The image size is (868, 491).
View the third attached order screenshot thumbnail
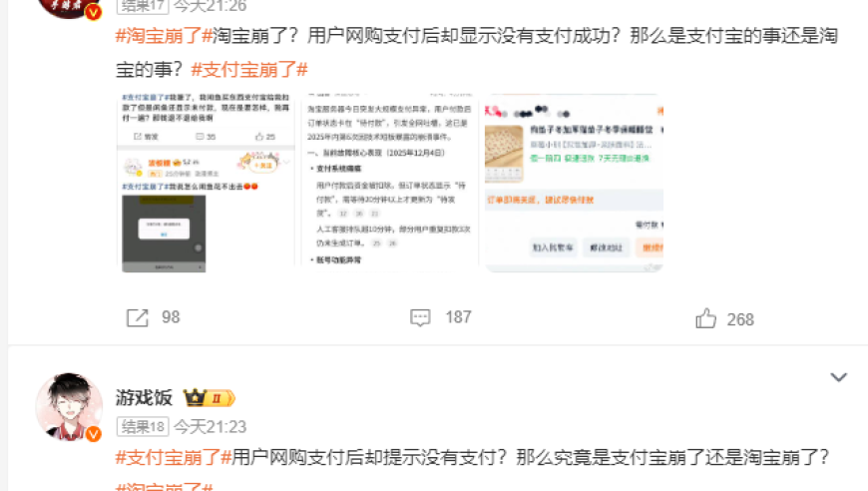click(574, 183)
